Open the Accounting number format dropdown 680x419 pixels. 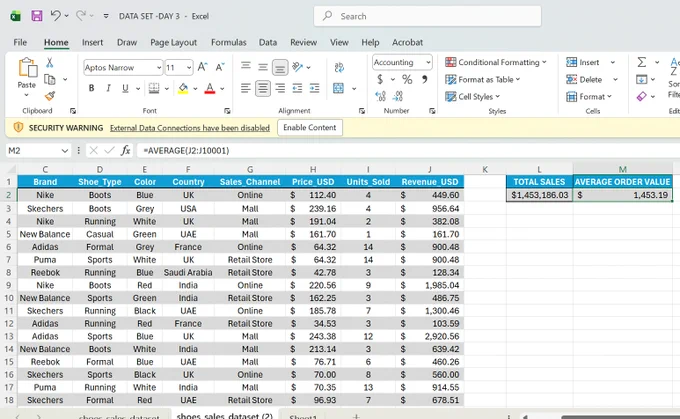point(428,62)
